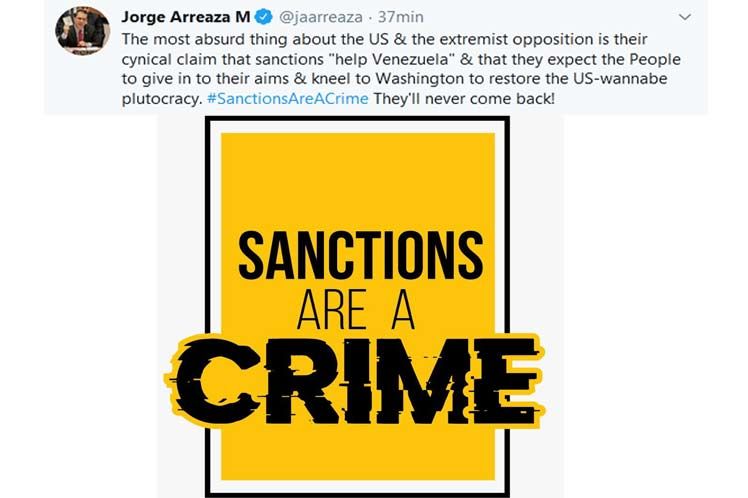
Task: Open the @jaarreaza handle
Action: (x=321, y=17)
